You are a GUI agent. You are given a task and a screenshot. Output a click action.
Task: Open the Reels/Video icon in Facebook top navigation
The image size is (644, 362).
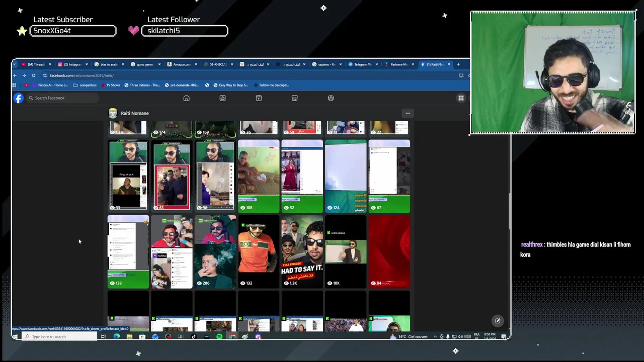tap(259, 98)
